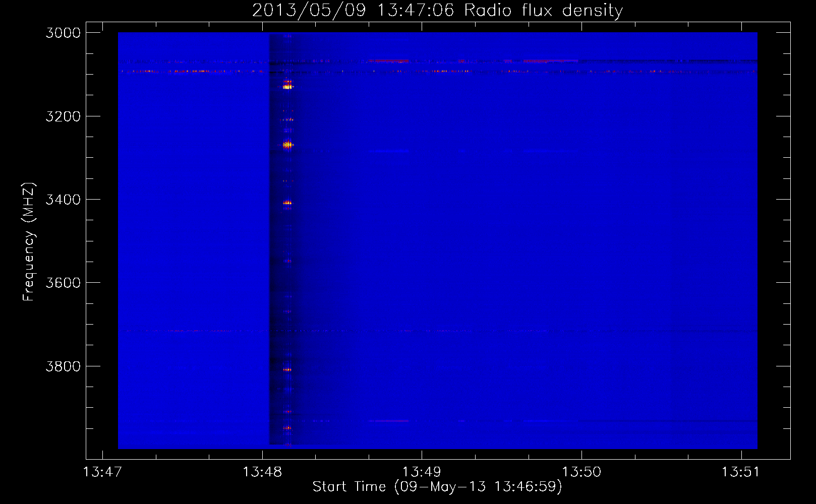Click the "Frequency (MHZ)" axis title
Image resolution: width=816 pixels, height=504 pixels.
click(29, 242)
